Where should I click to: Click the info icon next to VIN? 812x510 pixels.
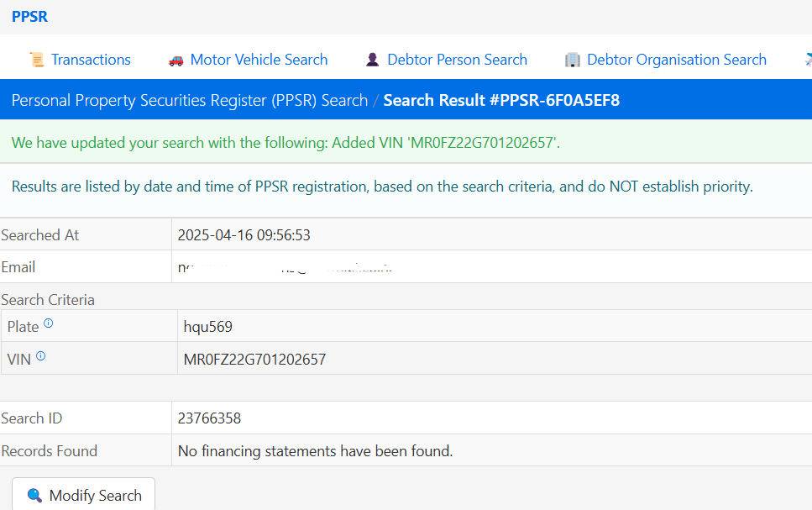point(41,356)
